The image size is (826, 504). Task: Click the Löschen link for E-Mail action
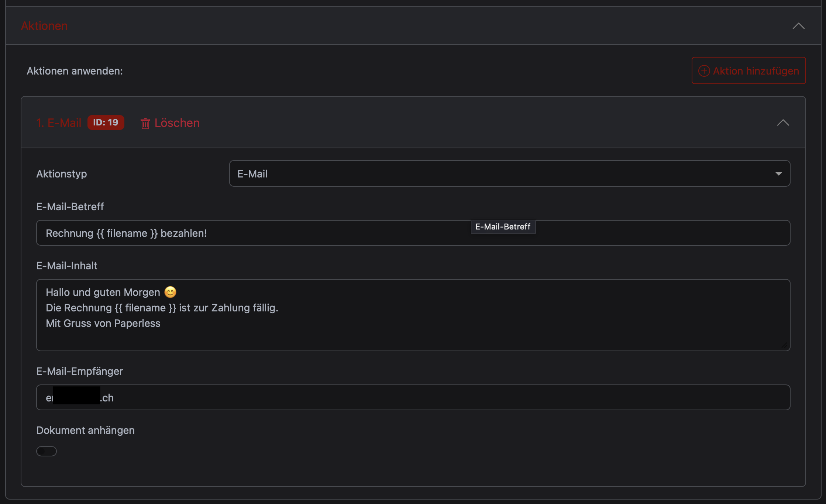coord(177,123)
